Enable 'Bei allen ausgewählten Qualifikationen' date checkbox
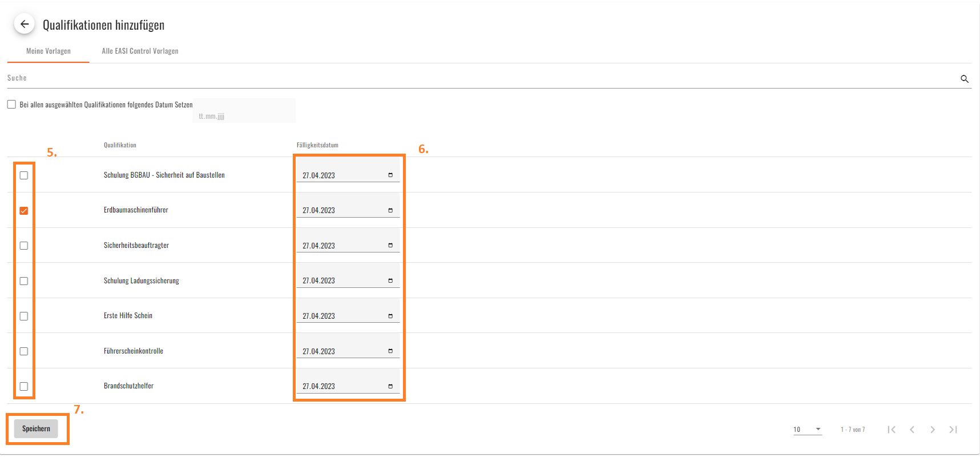 point(11,105)
